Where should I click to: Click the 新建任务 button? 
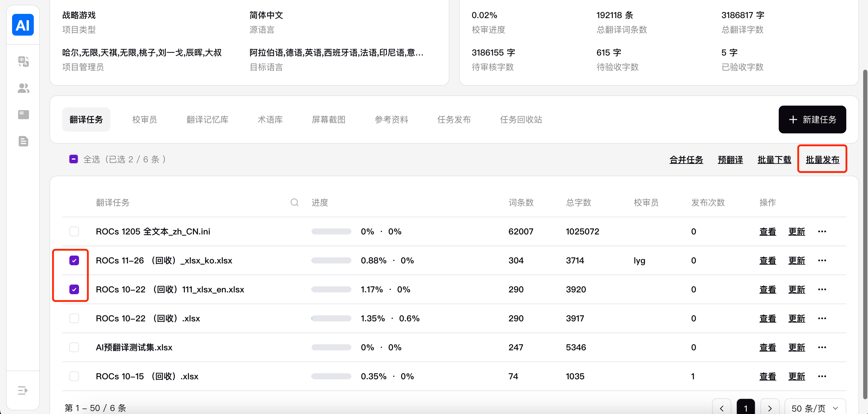tap(812, 120)
